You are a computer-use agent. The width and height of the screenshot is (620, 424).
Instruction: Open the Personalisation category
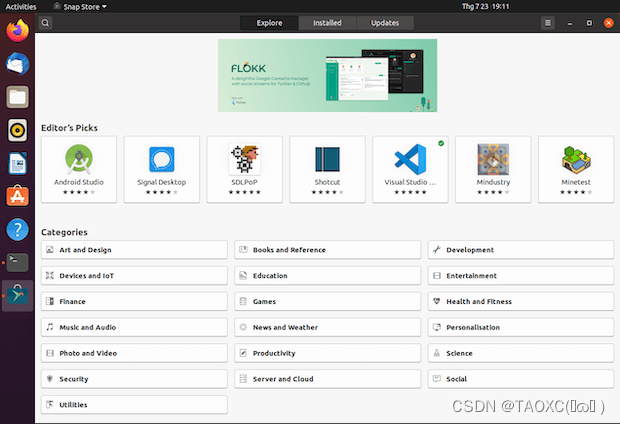(521, 327)
